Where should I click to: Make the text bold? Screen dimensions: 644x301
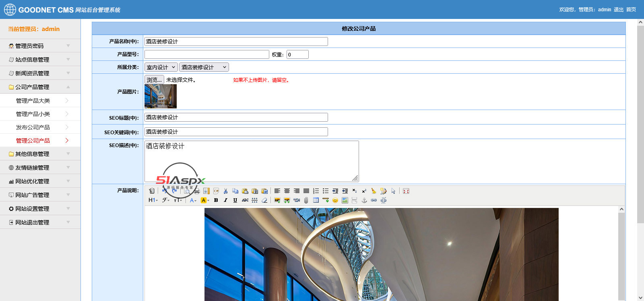pyautogui.click(x=216, y=200)
